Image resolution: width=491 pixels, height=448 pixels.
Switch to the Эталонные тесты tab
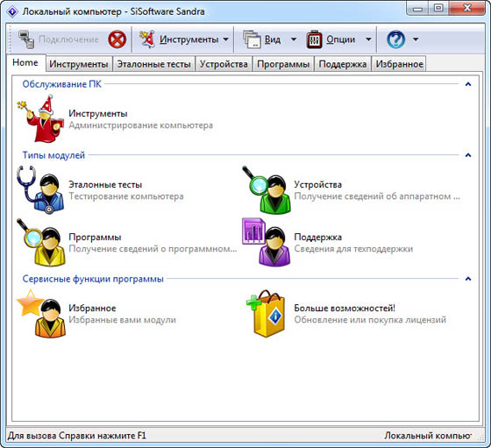(x=153, y=64)
